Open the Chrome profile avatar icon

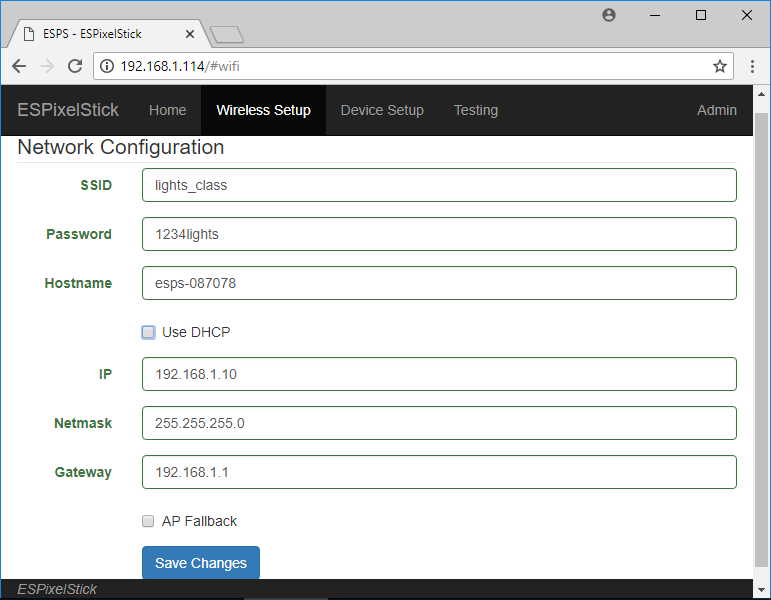609,15
